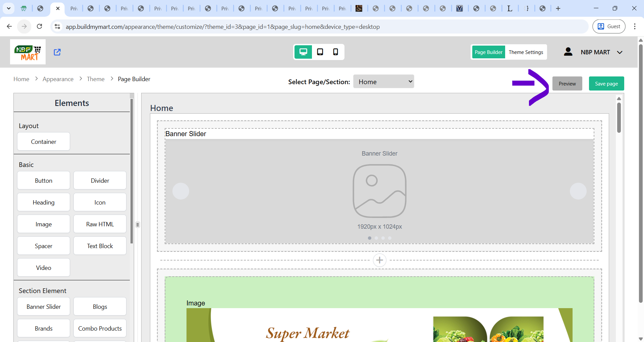Click the banner image placeholder icon

point(380,191)
